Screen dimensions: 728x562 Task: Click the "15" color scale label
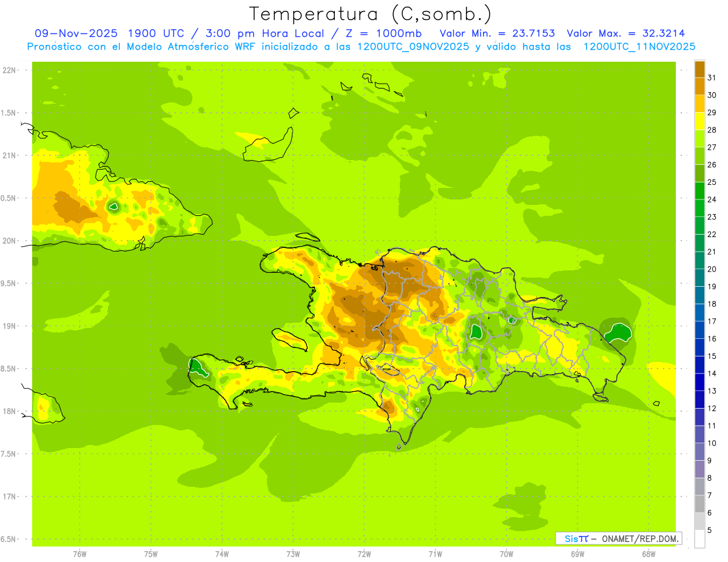tap(712, 356)
